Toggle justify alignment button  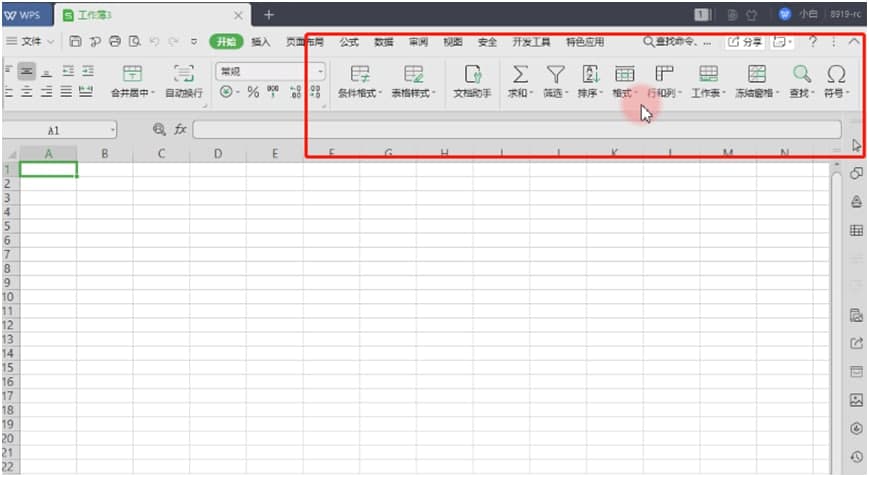pyautogui.click(x=67, y=91)
